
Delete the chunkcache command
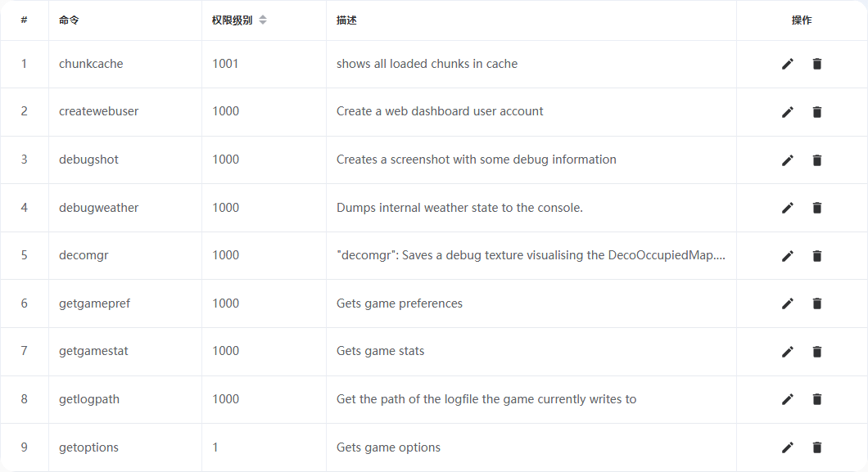coord(817,64)
